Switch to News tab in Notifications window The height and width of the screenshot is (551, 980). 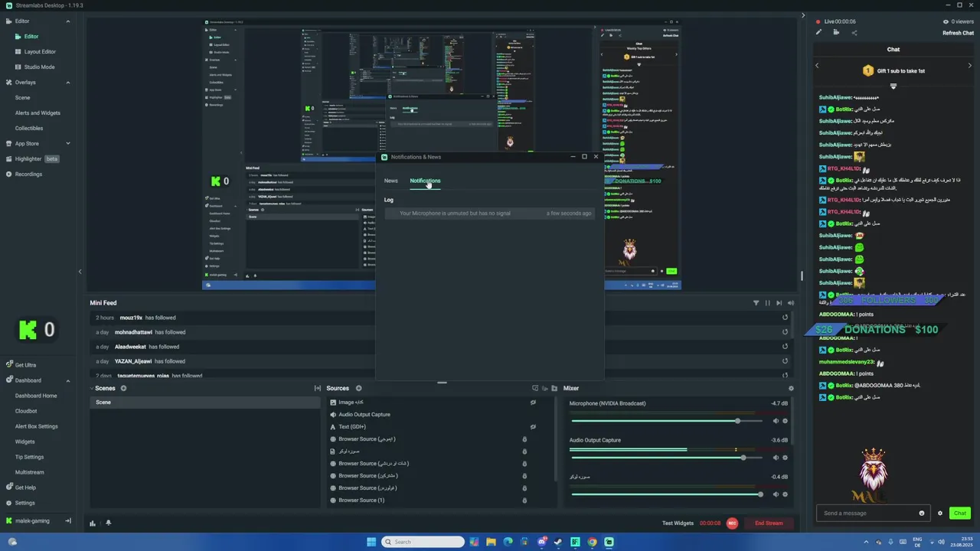tap(391, 181)
